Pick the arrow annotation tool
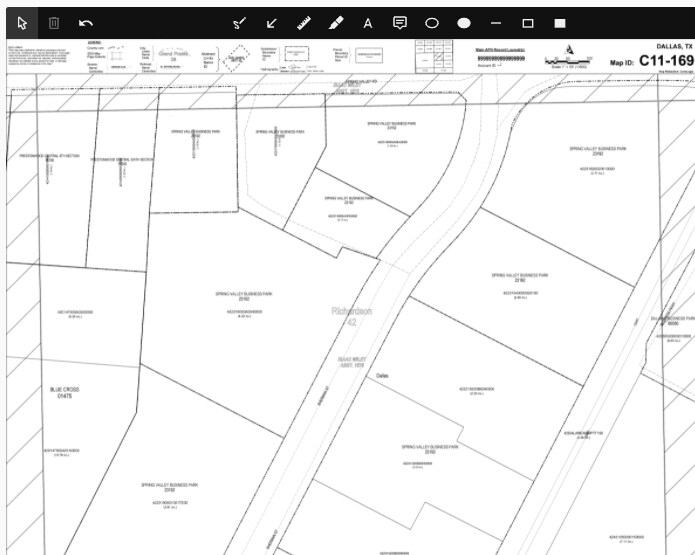Image resolution: width=695 pixels, height=555 pixels. pyautogui.click(x=271, y=22)
